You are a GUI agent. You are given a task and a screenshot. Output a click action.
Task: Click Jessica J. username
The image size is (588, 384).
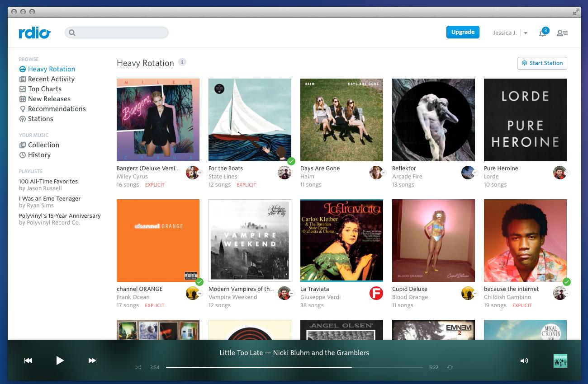point(505,33)
